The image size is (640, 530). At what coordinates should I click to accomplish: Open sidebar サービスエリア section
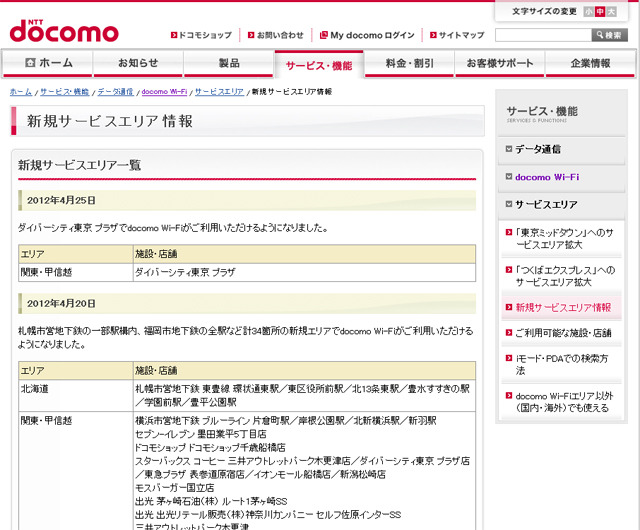546,205
